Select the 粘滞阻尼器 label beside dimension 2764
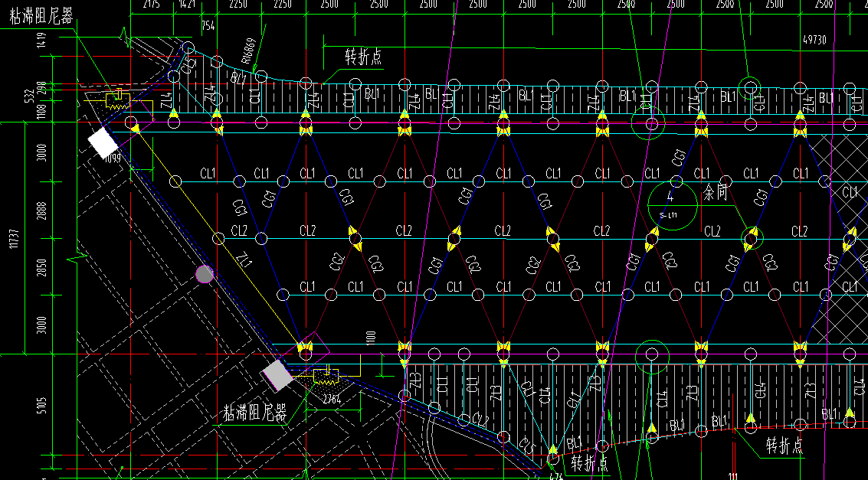Viewport: 868px width, 480px height. [x=255, y=413]
